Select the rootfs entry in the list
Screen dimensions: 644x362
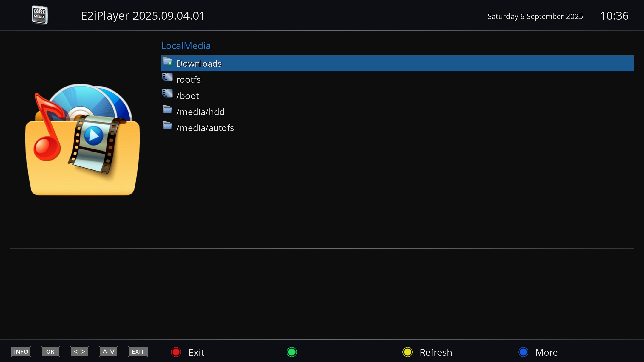pyautogui.click(x=189, y=80)
